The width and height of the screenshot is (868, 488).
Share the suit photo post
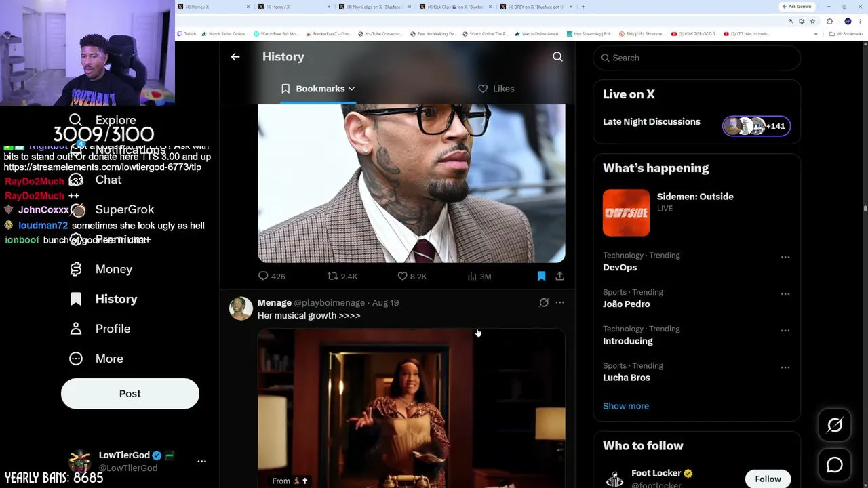[559, 276]
